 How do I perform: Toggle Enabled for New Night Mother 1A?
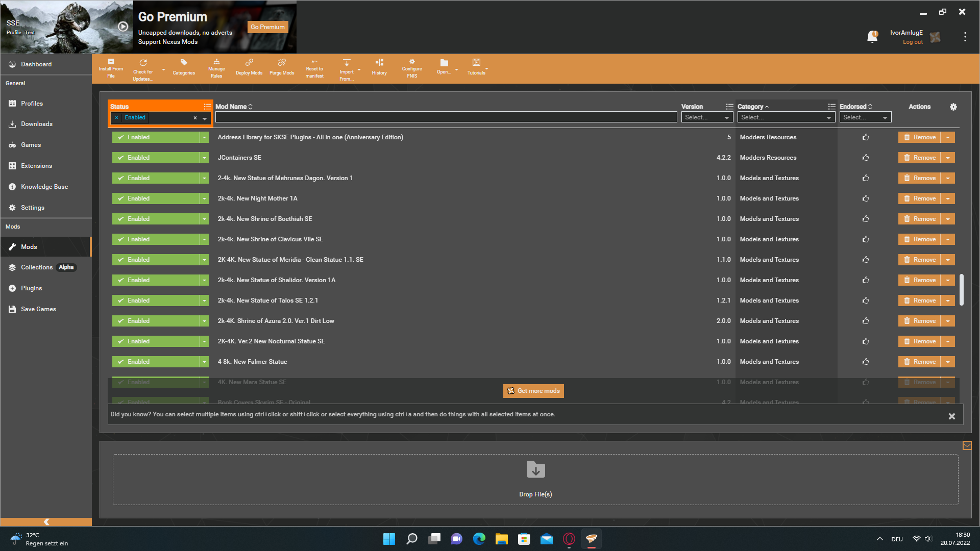tap(156, 198)
